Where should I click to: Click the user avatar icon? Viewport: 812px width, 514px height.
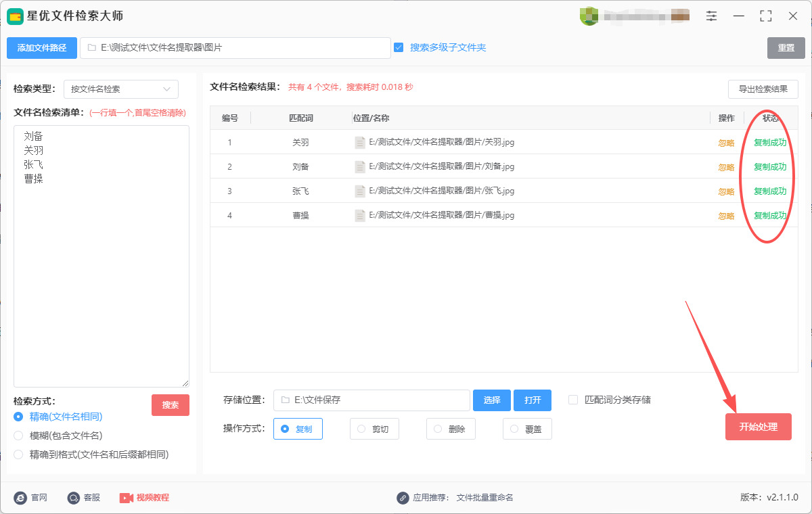pyautogui.click(x=589, y=16)
